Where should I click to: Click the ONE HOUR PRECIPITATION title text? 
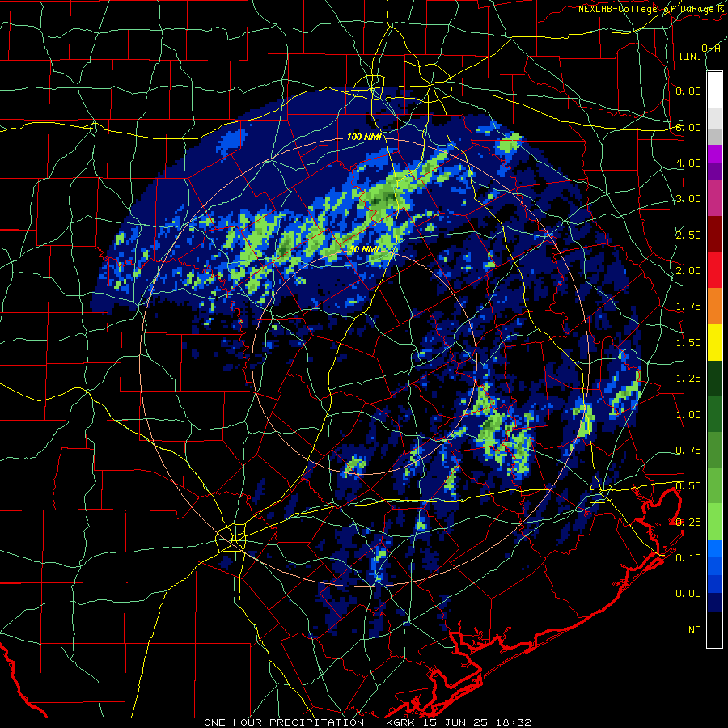284,722
